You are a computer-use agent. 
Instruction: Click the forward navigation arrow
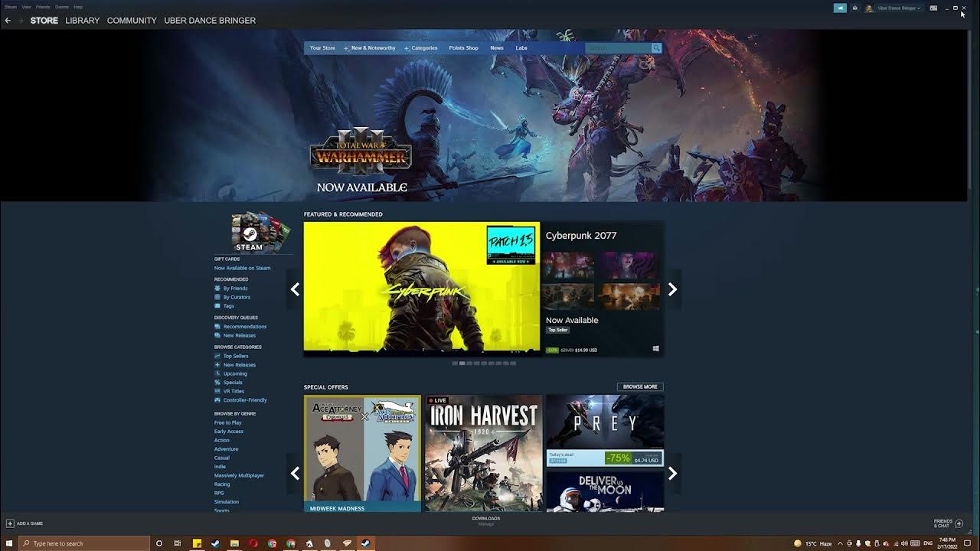[x=21, y=21]
